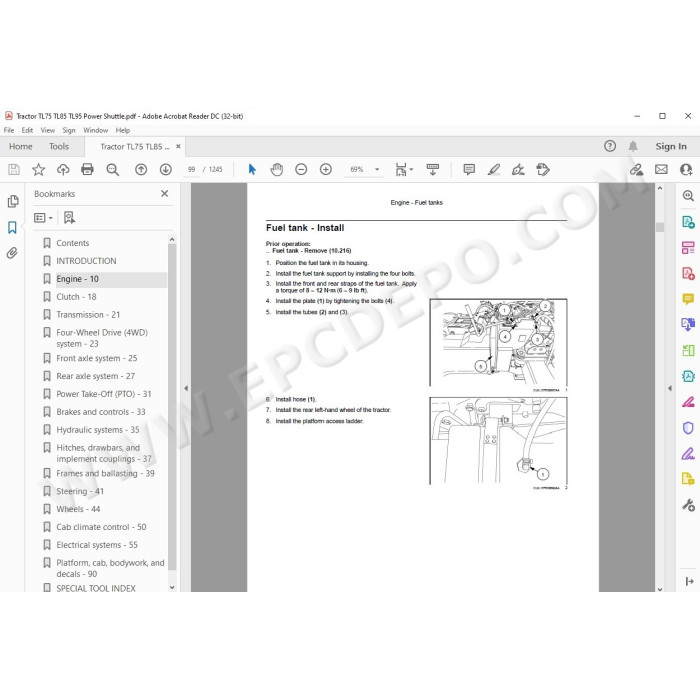
Task: Activate the hand pan tool
Action: click(277, 170)
